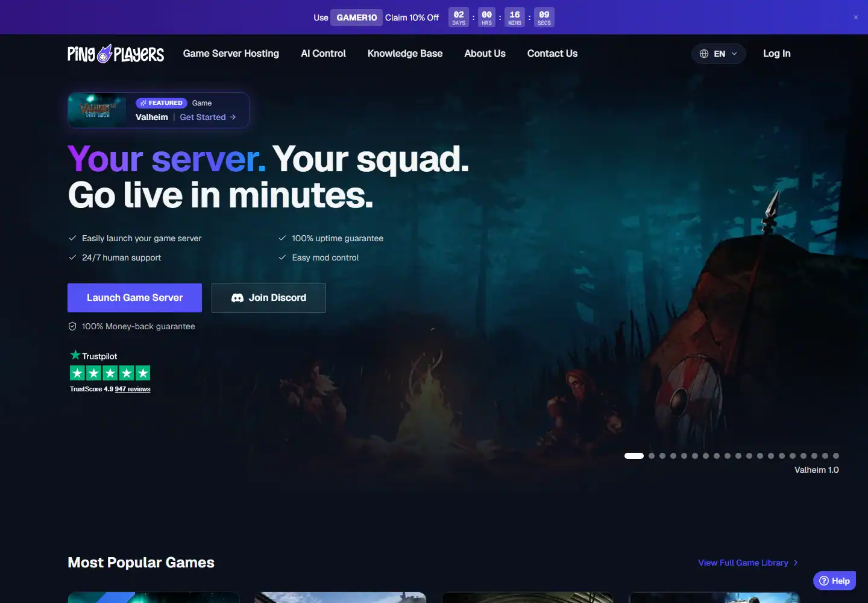Open the Game Server Hosting menu
This screenshot has height=603, width=868.
(x=231, y=54)
